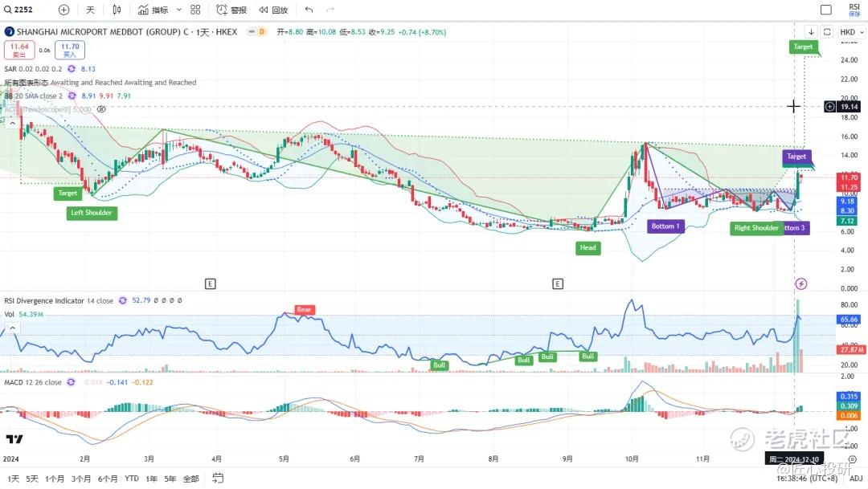Click the red Bear divergence label
The image size is (868, 489).
[304, 310]
